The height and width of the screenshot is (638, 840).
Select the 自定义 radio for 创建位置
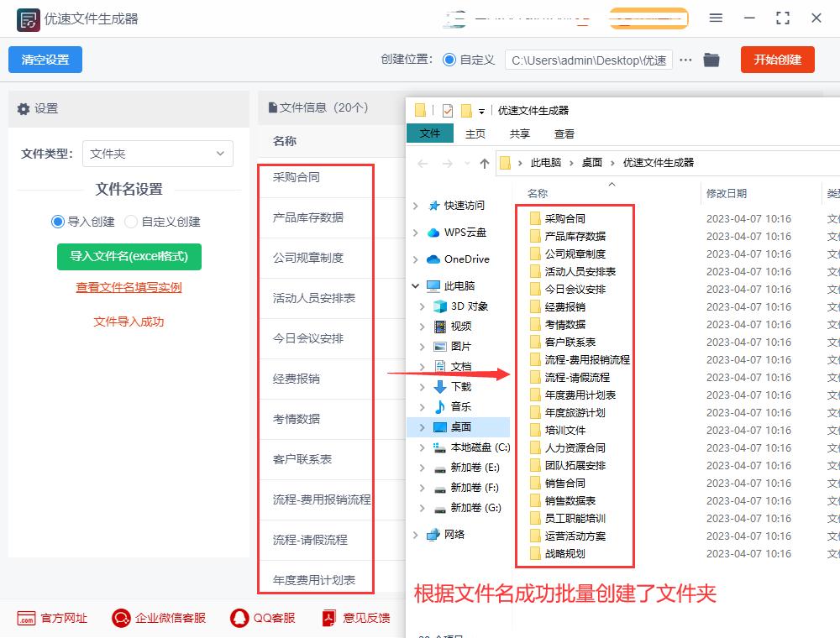[449, 60]
